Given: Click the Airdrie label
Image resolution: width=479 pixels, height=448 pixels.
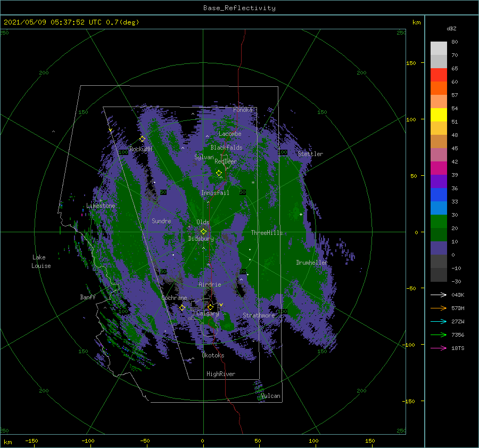Looking at the screenshot, I should click(x=210, y=284).
